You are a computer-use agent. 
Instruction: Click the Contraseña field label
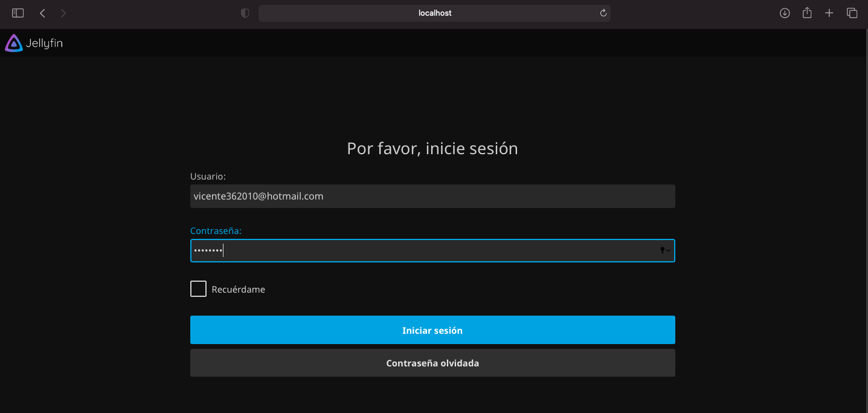pos(216,231)
